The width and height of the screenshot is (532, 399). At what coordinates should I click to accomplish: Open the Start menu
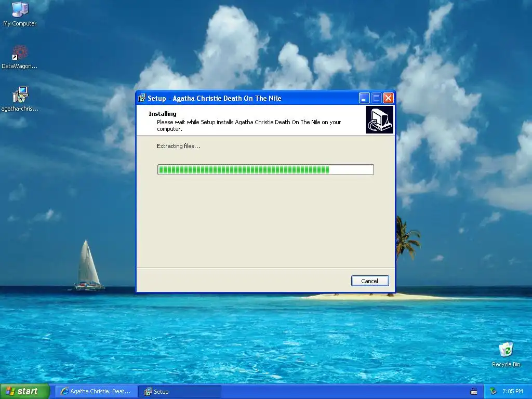24,392
